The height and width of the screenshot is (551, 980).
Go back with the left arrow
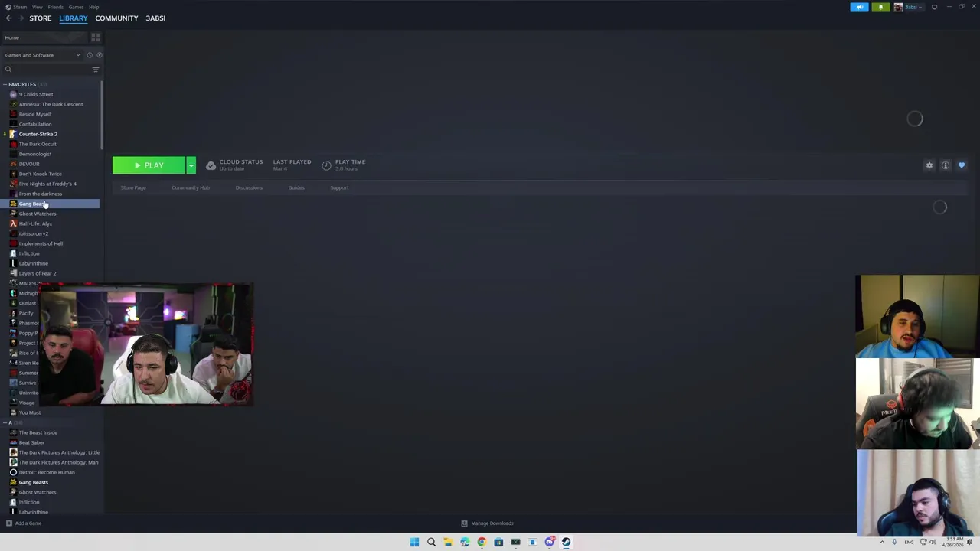(x=8, y=18)
